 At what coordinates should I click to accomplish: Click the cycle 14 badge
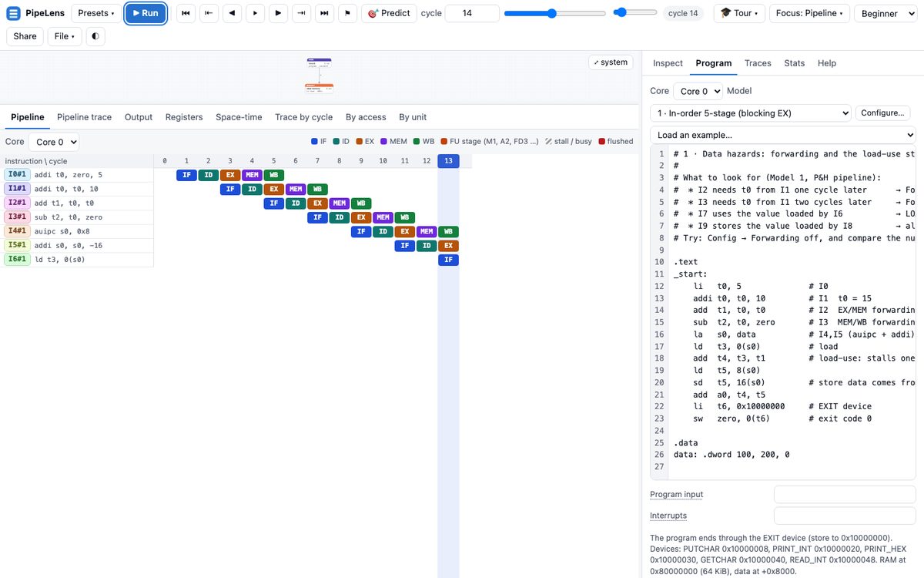[x=683, y=13]
